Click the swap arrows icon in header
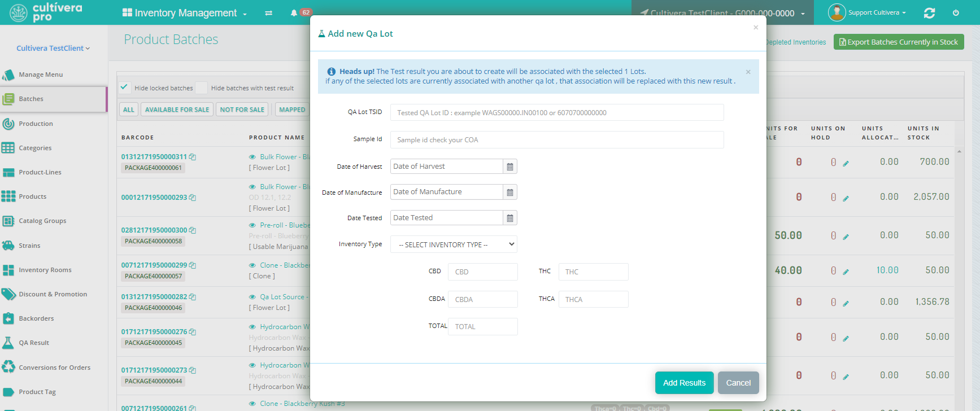This screenshot has height=411, width=980. 269,13
